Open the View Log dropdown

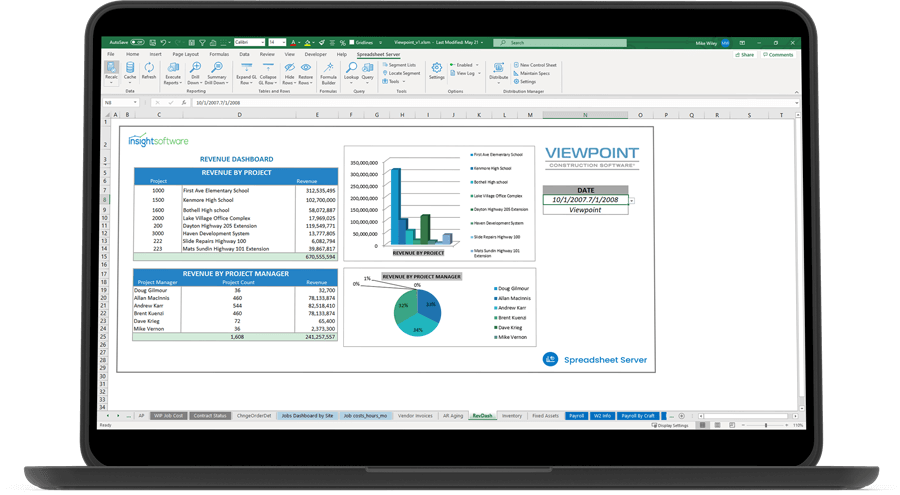(478, 73)
